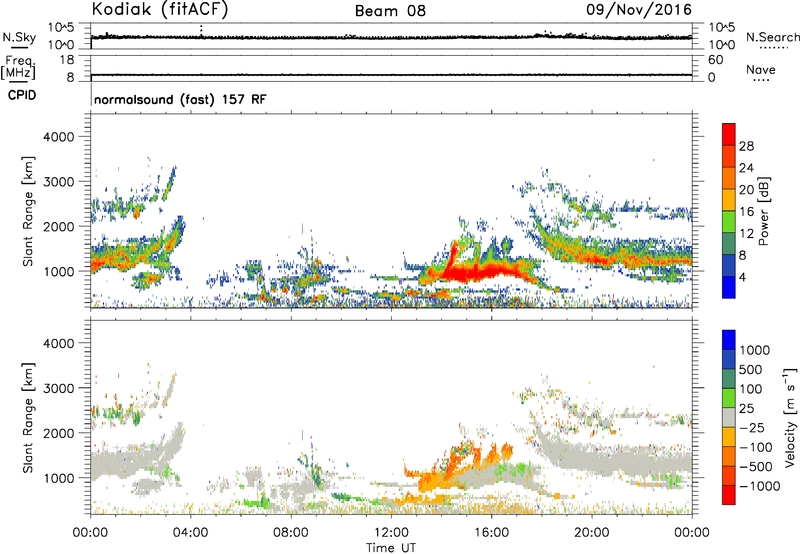Click 'Slant Range [km]' label of power panel
This screenshot has height=554, width=800.
point(28,211)
